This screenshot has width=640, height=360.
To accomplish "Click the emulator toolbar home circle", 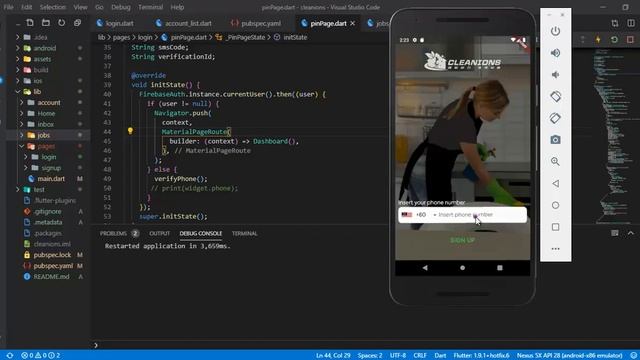I will coord(555,205).
